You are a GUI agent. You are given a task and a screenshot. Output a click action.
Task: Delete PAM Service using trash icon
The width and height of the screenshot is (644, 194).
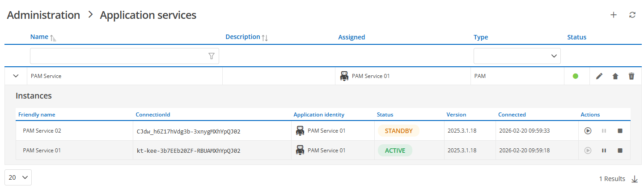pos(631,76)
